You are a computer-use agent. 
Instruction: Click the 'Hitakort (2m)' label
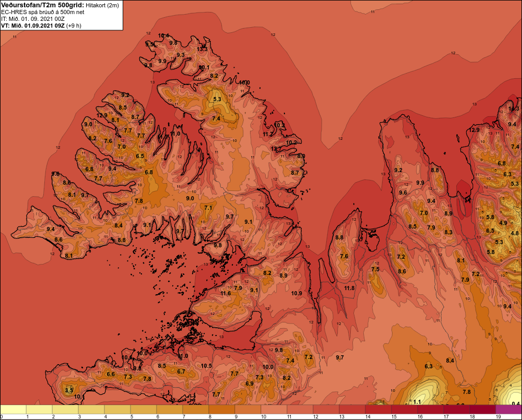[x=102, y=5]
